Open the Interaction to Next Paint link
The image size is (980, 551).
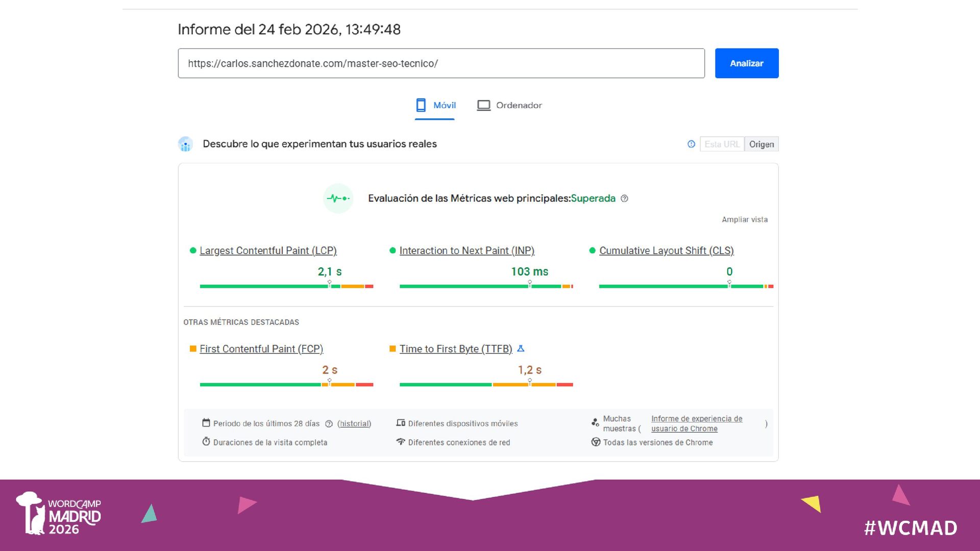click(x=467, y=251)
